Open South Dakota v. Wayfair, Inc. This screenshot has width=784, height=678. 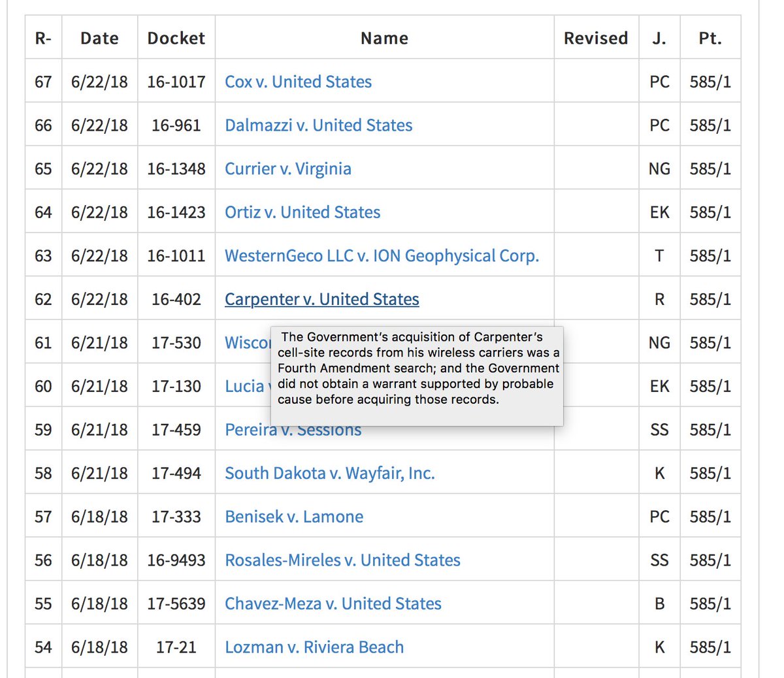329,474
